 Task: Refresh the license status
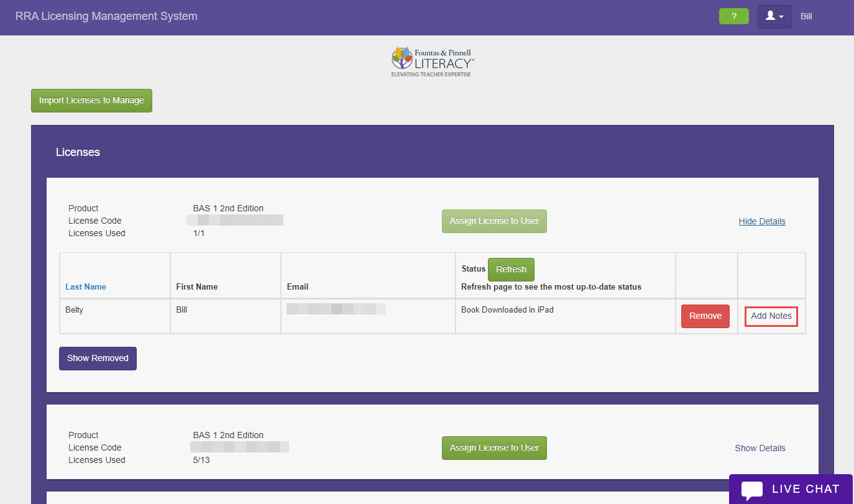tap(511, 270)
